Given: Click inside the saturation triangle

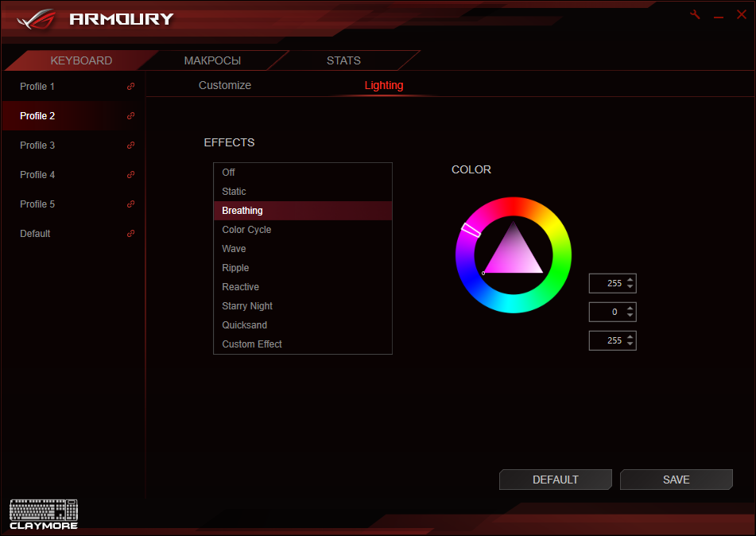Looking at the screenshot, I should tap(514, 256).
